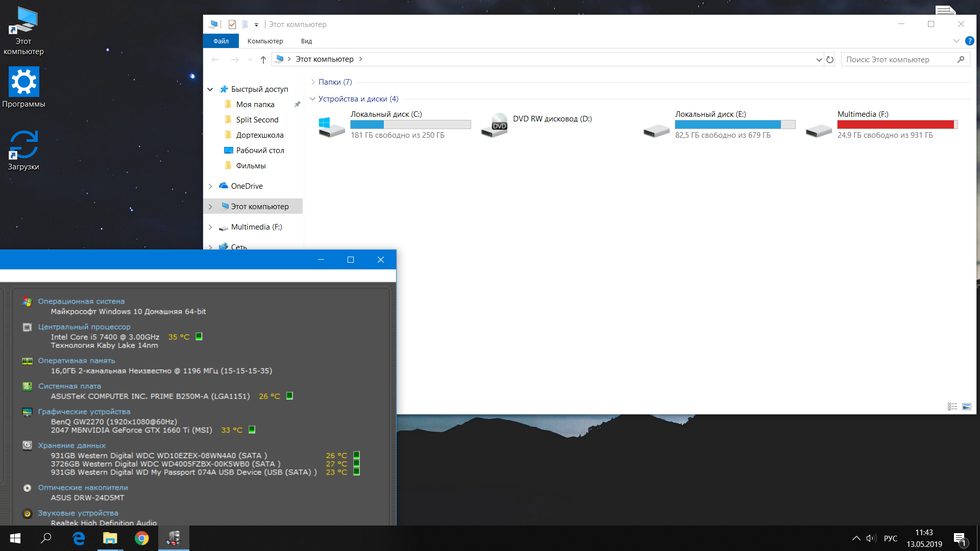Click the search magnifier in Explorer
This screenshot has height=551, width=980.
[x=961, y=59]
